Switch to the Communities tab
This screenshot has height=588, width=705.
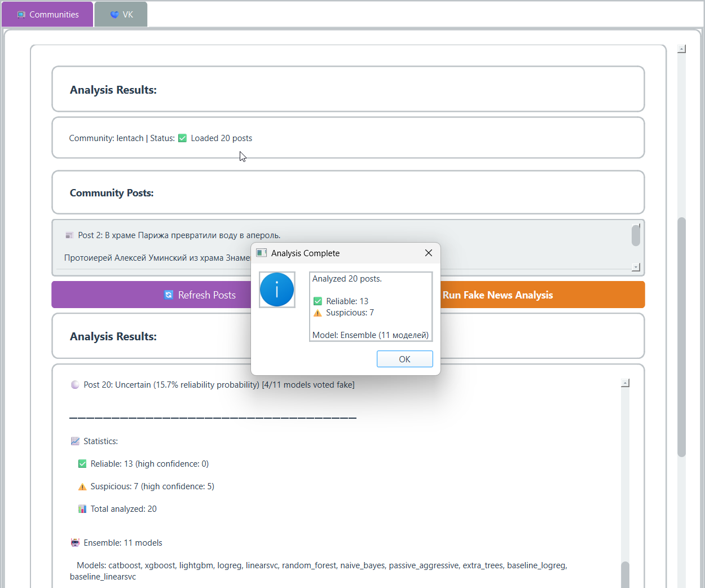(47, 14)
